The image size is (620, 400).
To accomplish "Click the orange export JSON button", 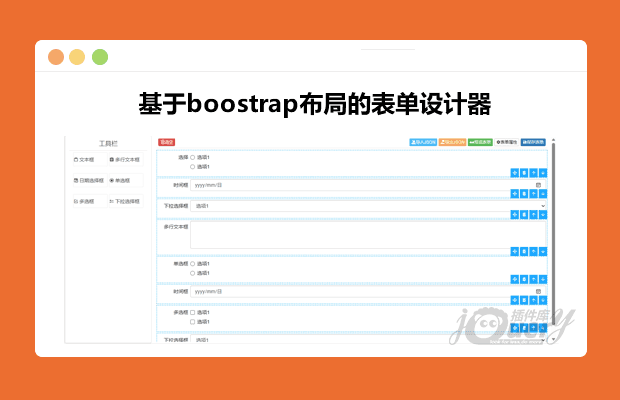I will tap(452, 142).
